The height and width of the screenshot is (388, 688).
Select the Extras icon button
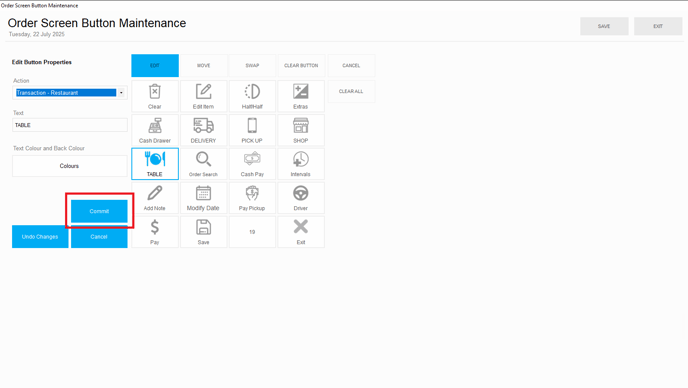coord(301,96)
